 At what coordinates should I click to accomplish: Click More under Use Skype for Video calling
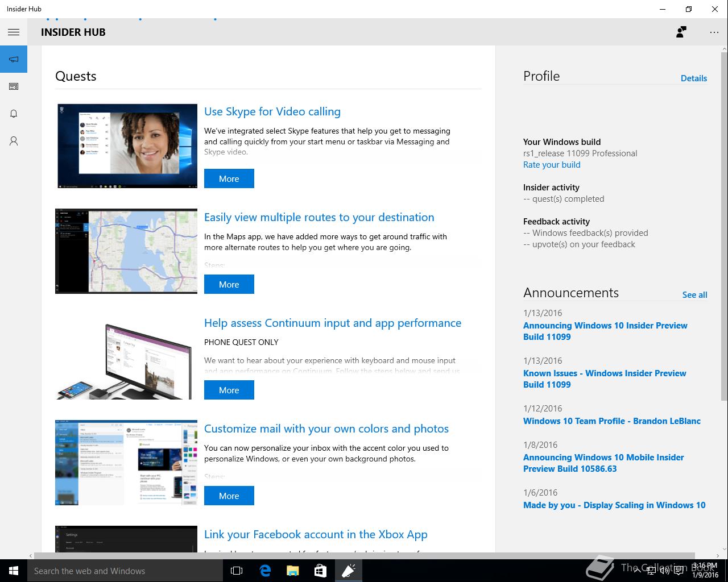point(229,178)
